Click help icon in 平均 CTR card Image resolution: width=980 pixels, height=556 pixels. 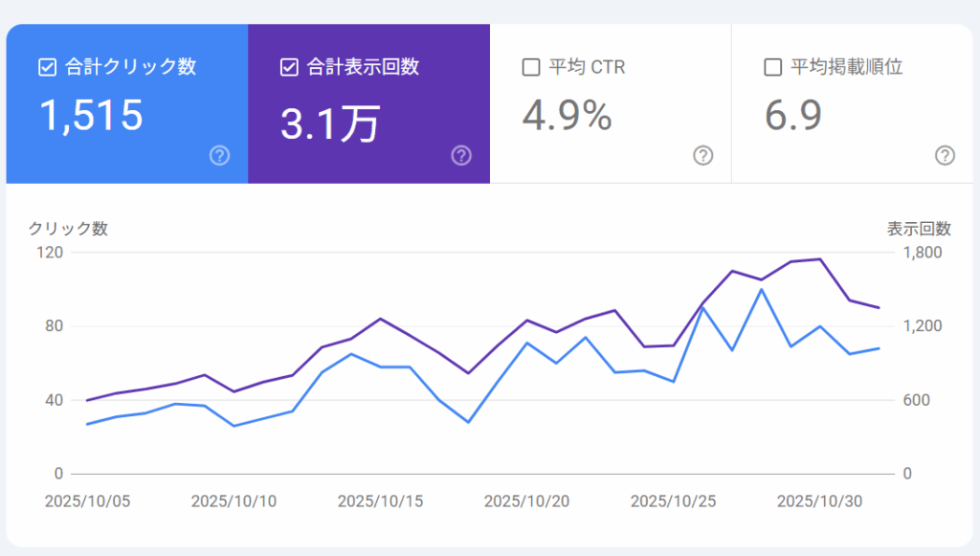pos(703,156)
